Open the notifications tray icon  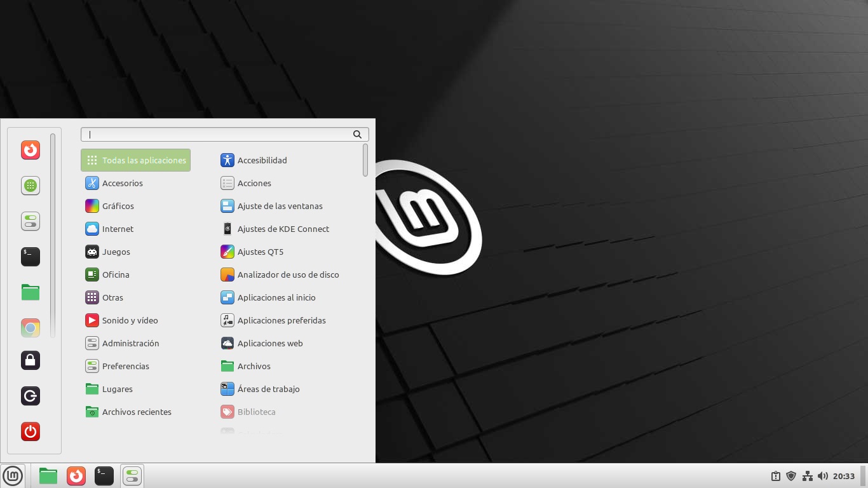(776, 476)
